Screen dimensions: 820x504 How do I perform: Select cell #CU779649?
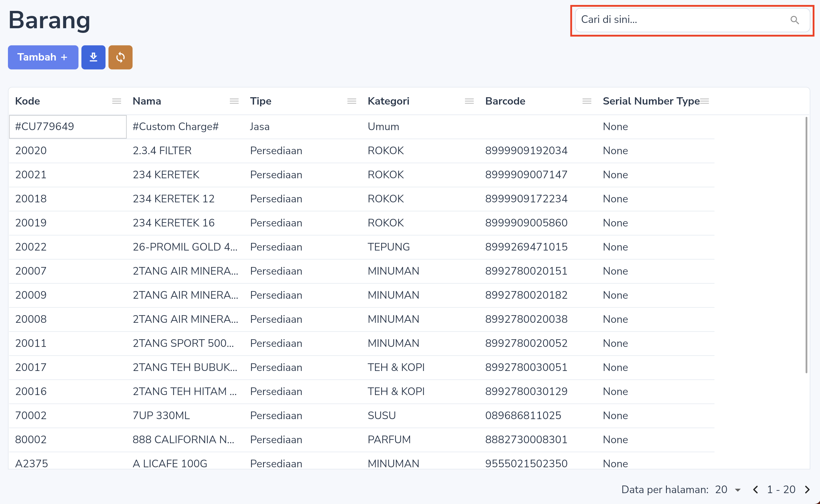point(68,127)
